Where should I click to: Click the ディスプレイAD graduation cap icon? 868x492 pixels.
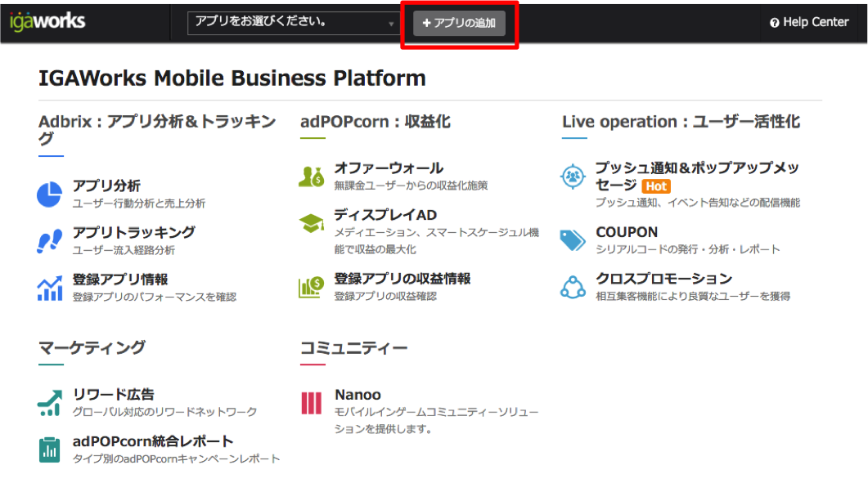pyautogui.click(x=312, y=223)
